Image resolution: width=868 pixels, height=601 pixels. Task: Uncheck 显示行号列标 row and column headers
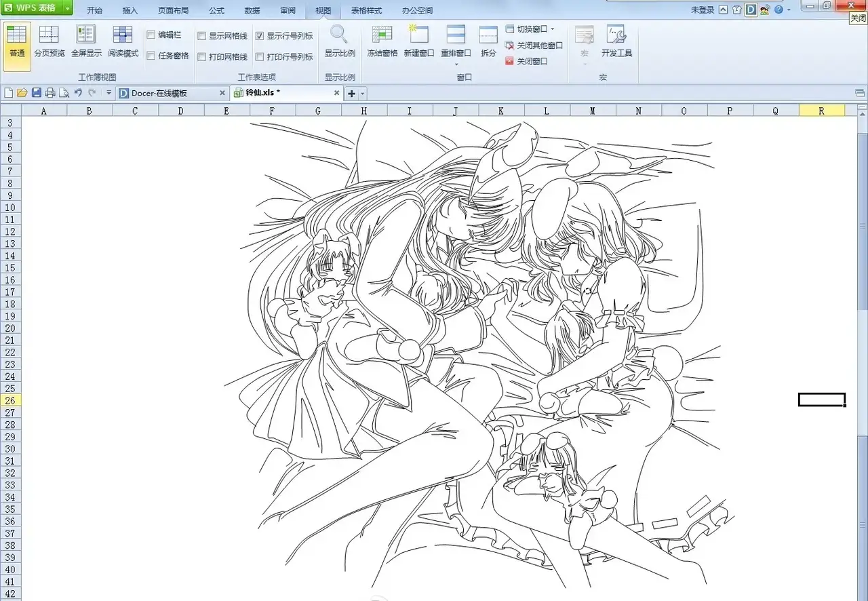point(260,36)
